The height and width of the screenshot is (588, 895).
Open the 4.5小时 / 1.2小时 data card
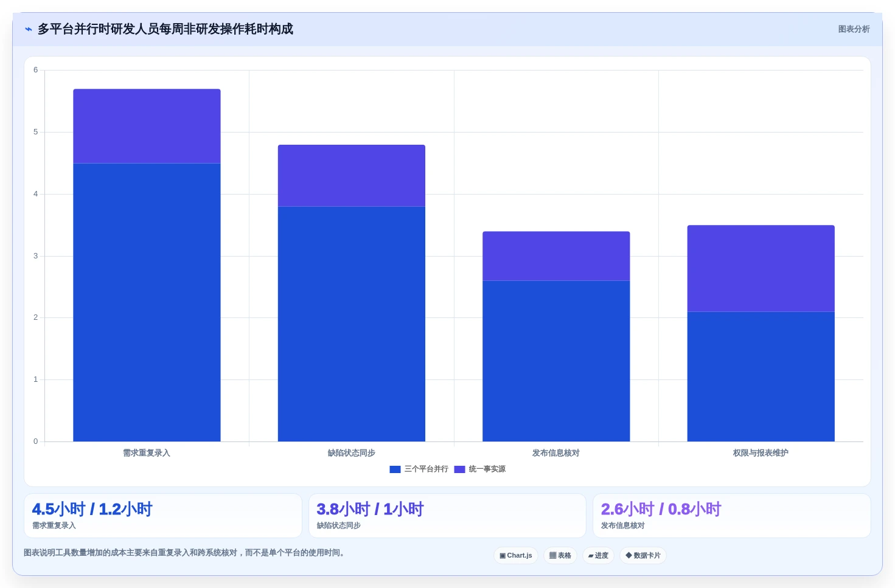point(163,516)
